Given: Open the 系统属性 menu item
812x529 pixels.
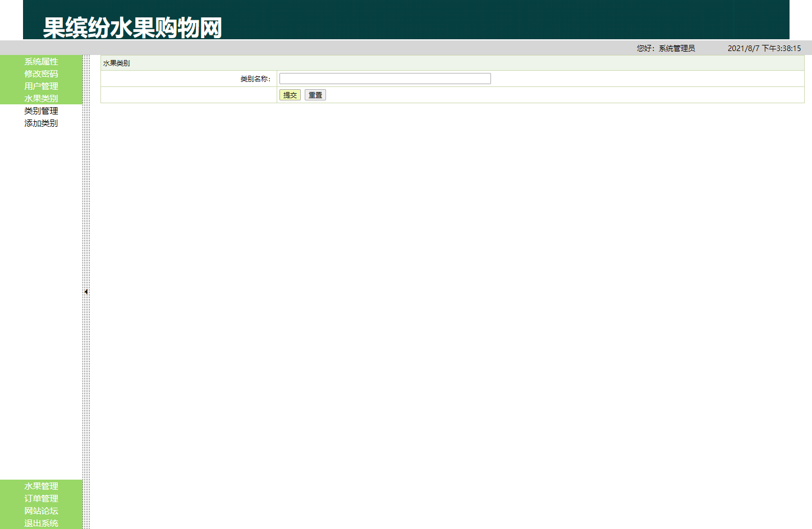Looking at the screenshot, I should (40, 62).
